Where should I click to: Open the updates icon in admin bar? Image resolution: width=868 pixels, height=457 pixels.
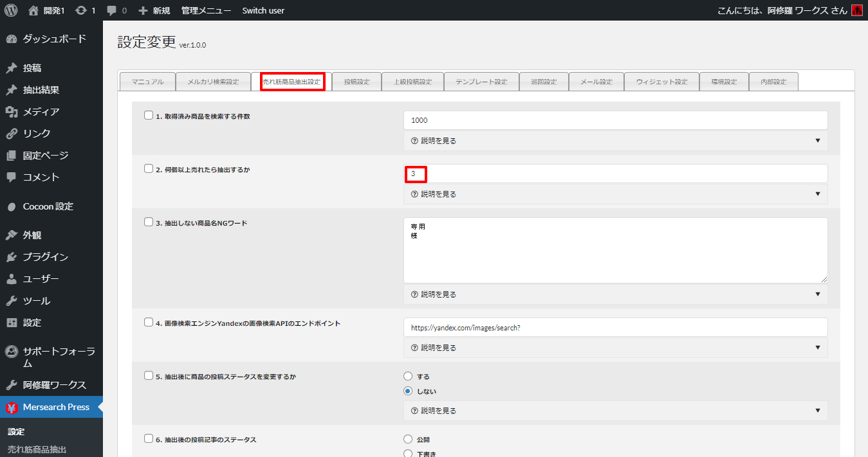click(81, 10)
